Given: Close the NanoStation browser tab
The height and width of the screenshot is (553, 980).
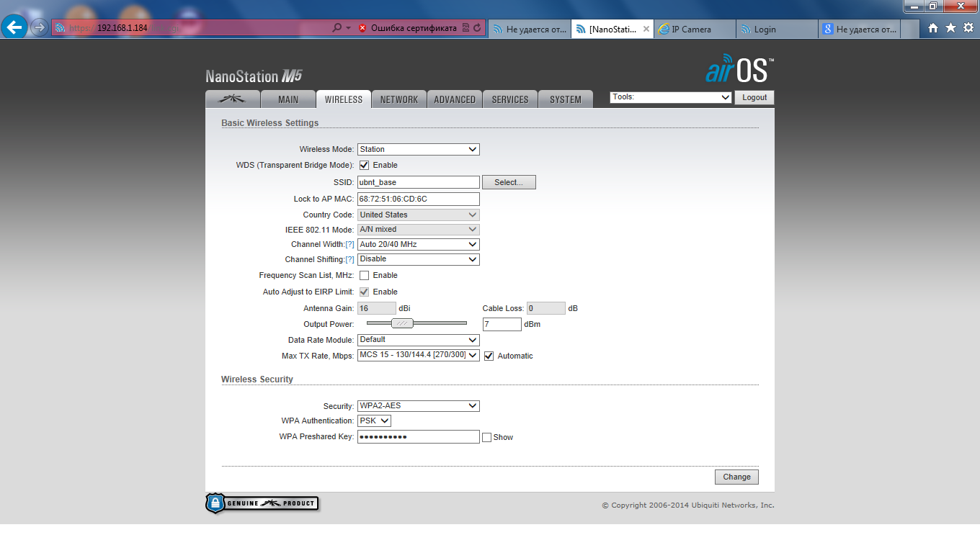Looking at the screenshot, I should pyautogui.click(x=646, y=30).
